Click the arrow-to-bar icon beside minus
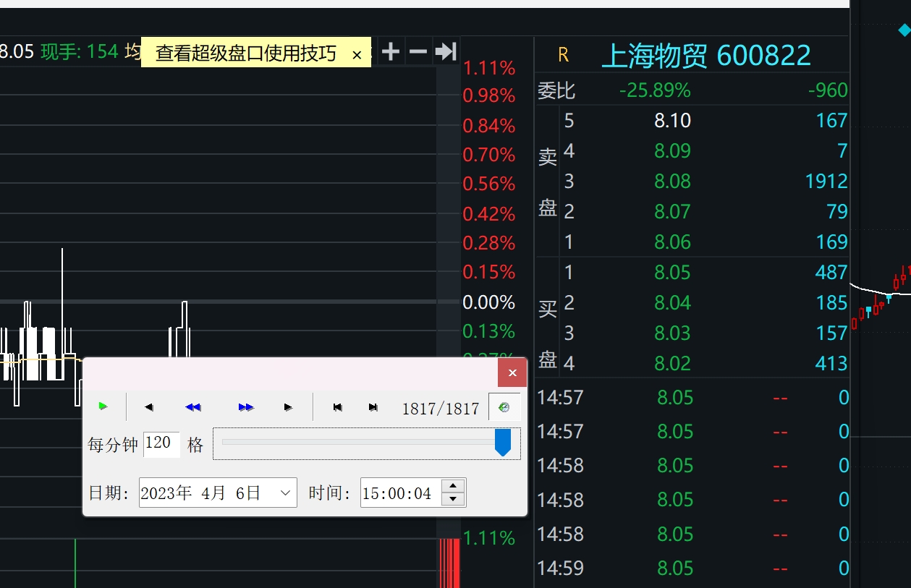This screenshot has width=911, height=588. [446, 51]
